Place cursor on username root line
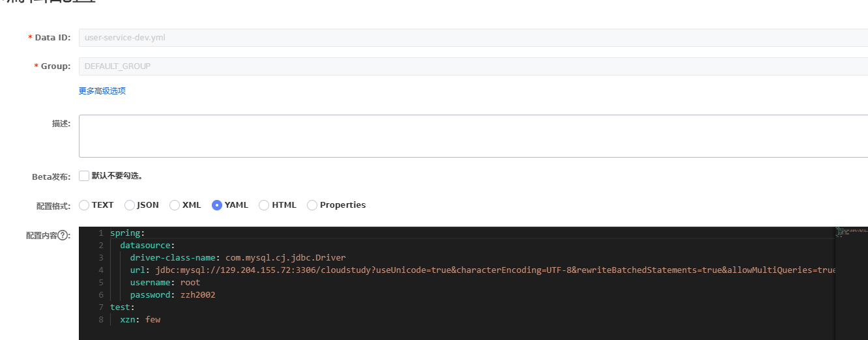Image resolution: width=868 pixels, height=340 pixels. (165, 283)
